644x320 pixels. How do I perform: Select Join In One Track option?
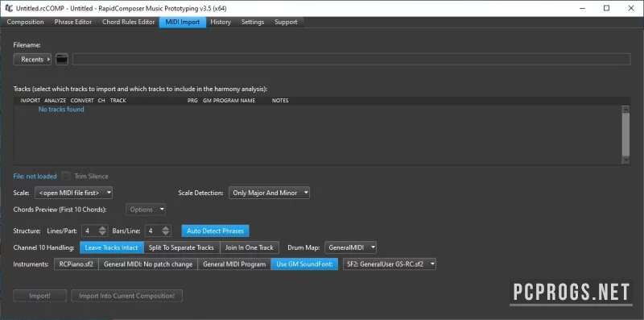pos(249,247)
